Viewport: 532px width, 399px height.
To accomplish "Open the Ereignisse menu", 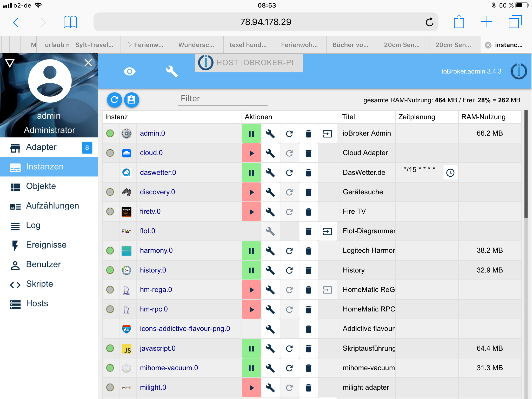I will [x=49, y=245].
